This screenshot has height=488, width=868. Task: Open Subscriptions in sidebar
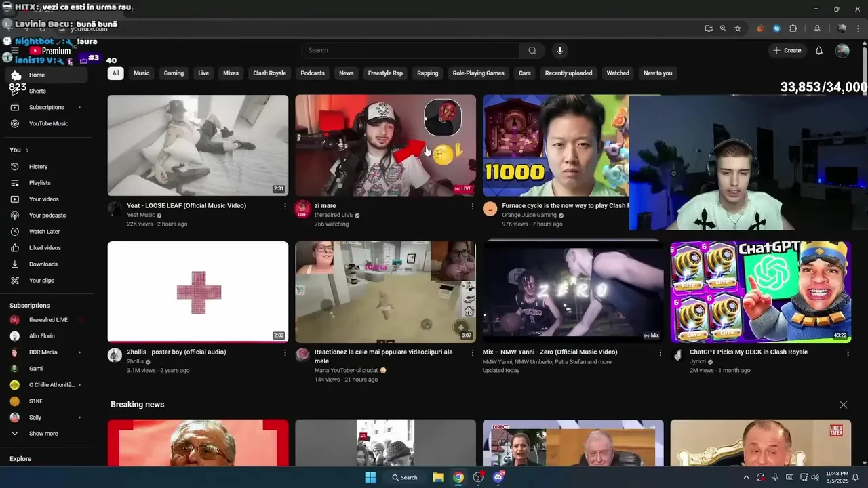pyautogui.click(x=46, y=107)
